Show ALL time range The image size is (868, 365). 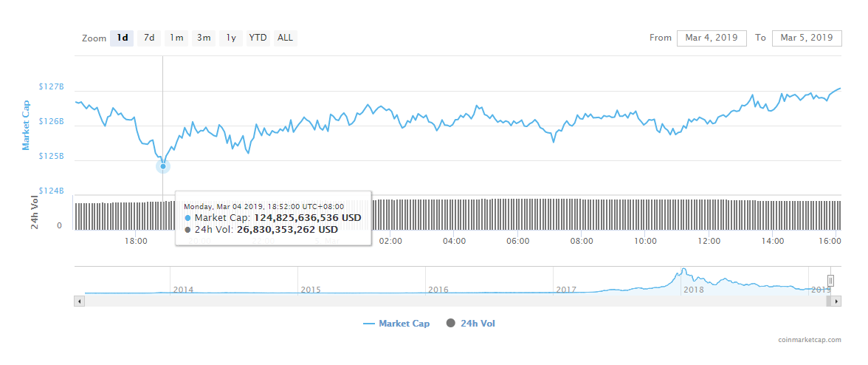285,38
